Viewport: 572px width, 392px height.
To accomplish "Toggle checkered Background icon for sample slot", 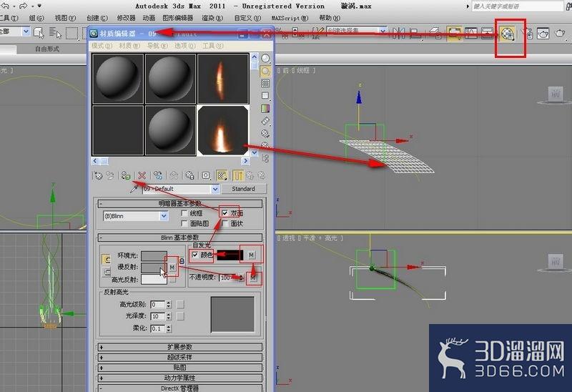I will (265, 83).
